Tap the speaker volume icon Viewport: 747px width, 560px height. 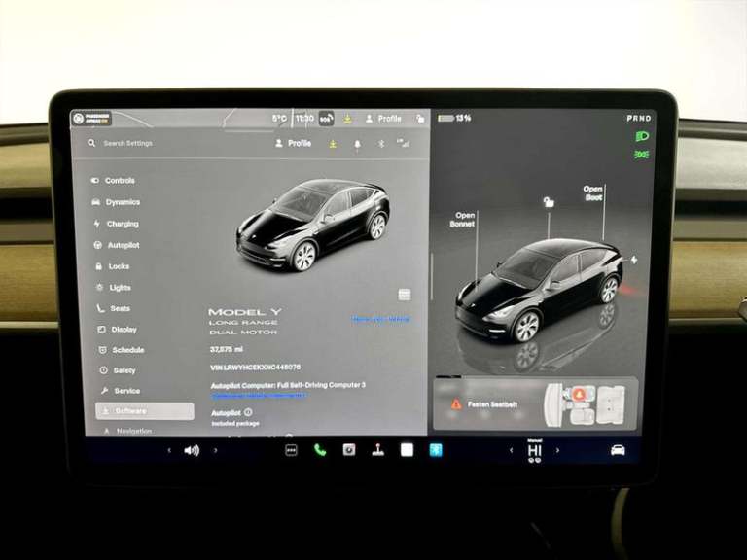(x=192, y=450)
